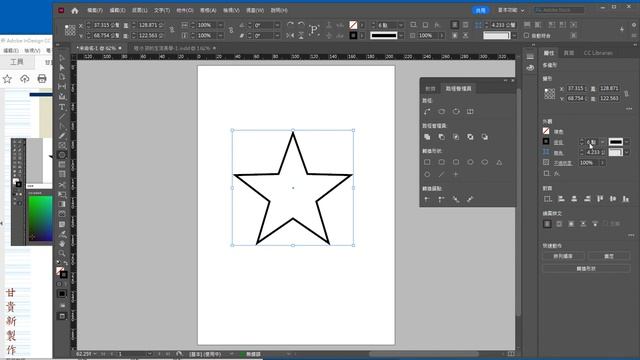Apply Pathfinder Intersect operation
640x360 pixels.
456,137
